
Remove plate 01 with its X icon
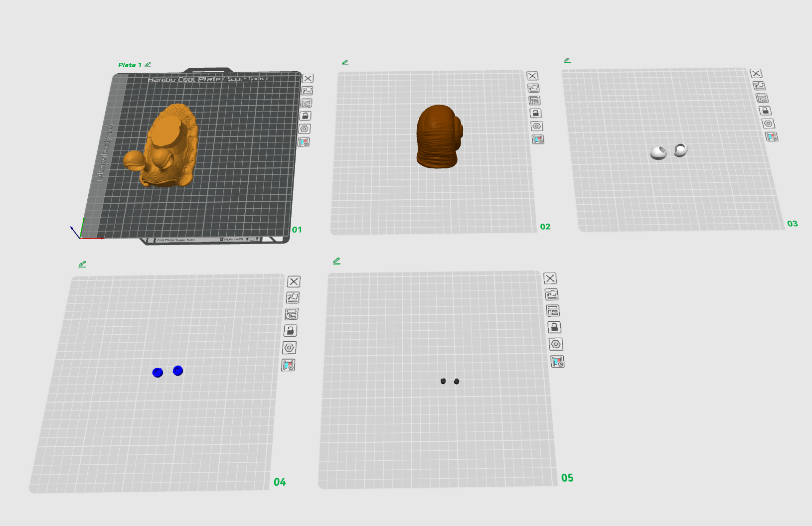pos(308,78)
